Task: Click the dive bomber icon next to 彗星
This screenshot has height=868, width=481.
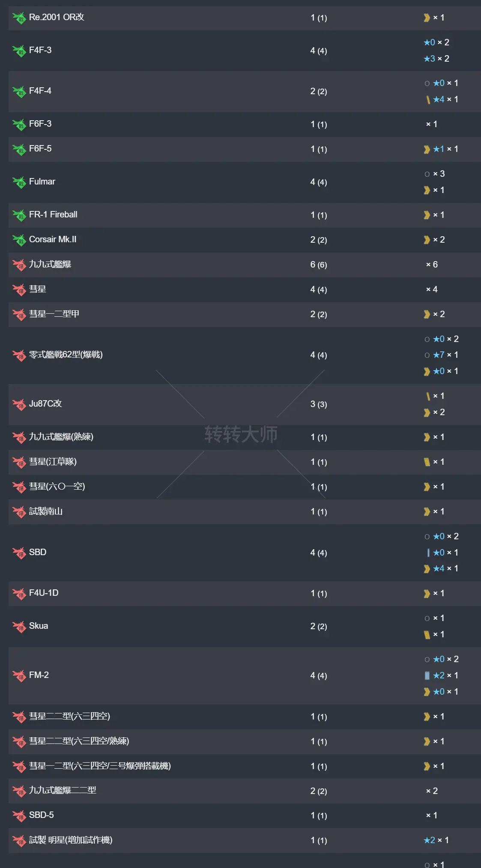Action: point(20,289)
